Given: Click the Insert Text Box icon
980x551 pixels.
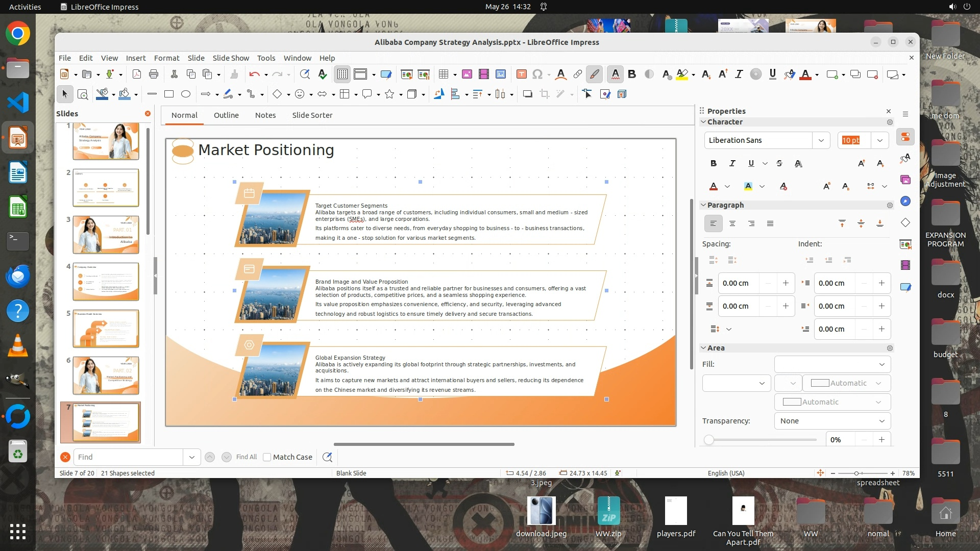Looking at the screenshot, I should point(521,74).
